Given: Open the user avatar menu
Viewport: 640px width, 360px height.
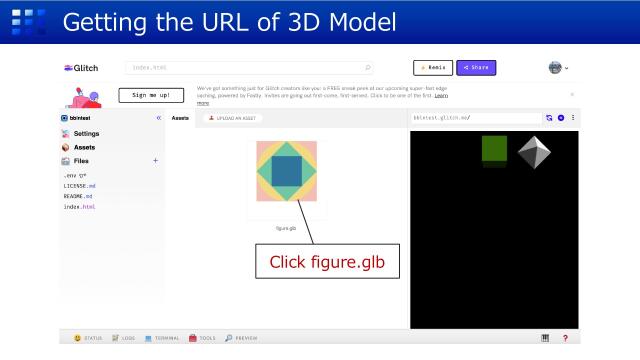Looking at the screenshot, I should [558, 68].
